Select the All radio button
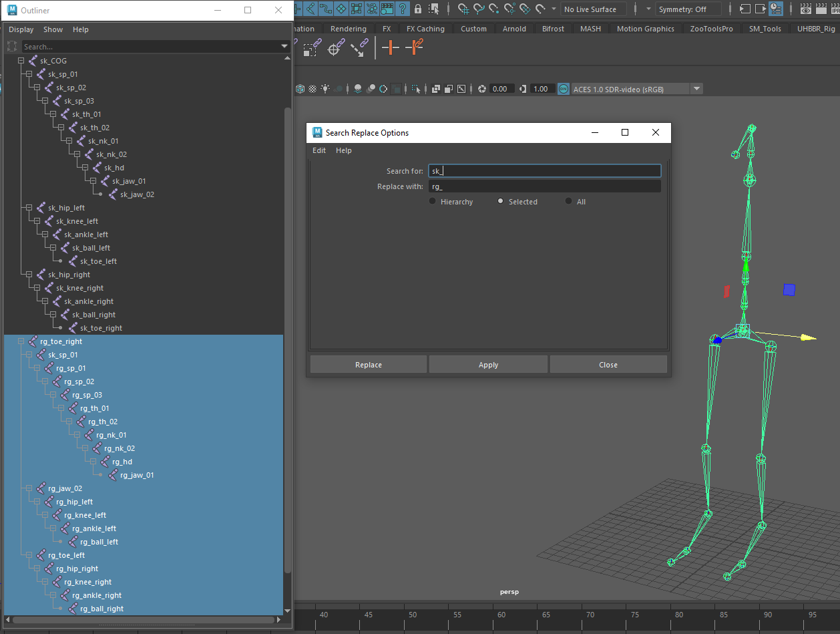Viewport: 840px width, 634px height. click(x=569, y=201)
